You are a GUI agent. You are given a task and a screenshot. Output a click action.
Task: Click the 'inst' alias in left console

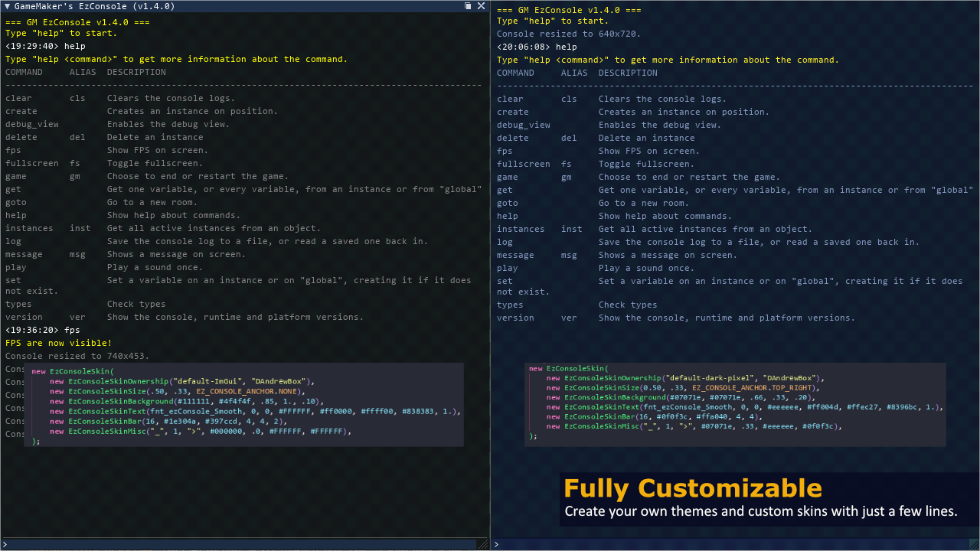(x=80, y=228)
